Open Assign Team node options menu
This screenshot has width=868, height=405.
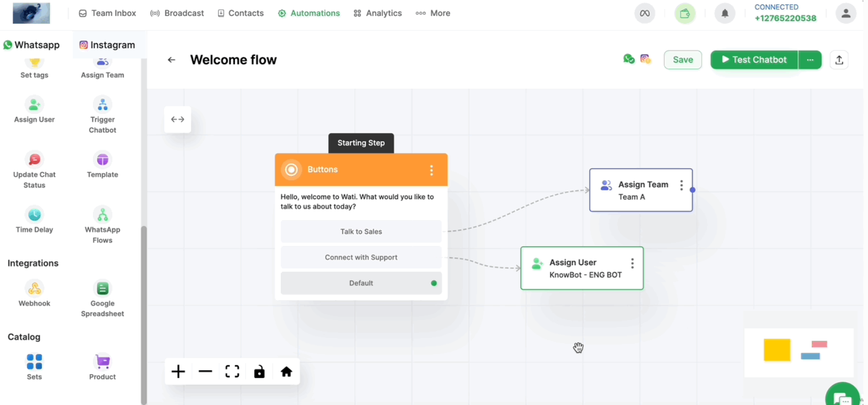tap(681, 186)
